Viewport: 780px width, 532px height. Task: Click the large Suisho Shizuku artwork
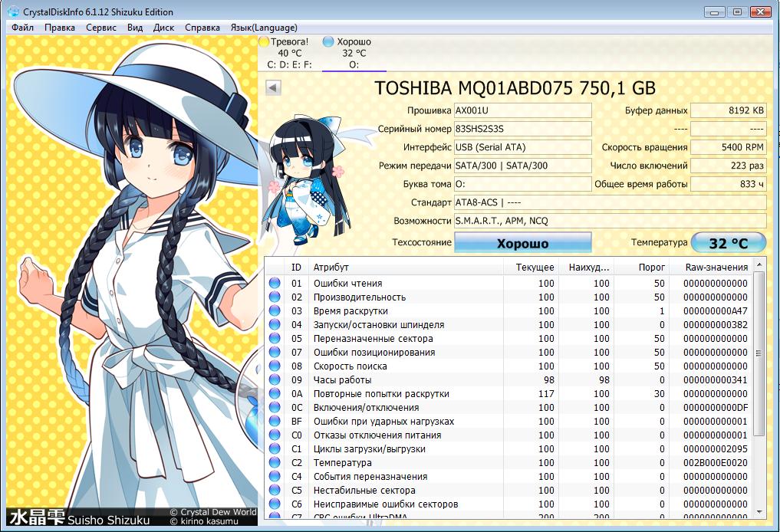click(133, 281)
